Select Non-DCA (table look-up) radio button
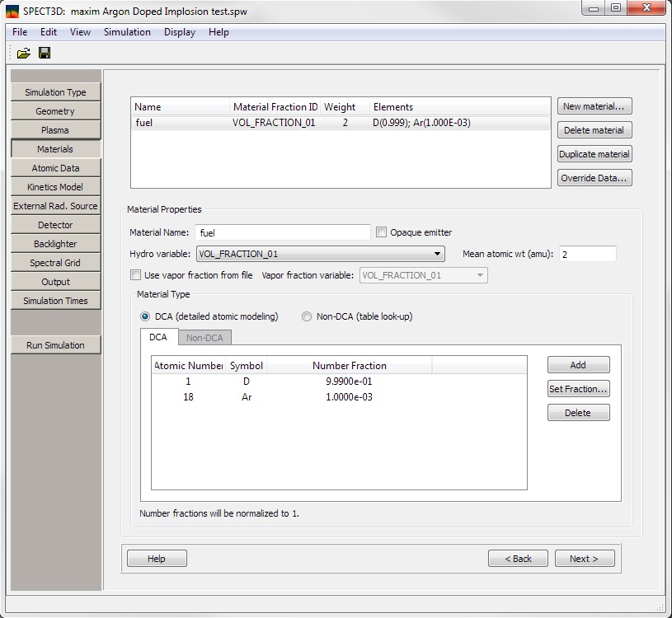 point(307,316)
